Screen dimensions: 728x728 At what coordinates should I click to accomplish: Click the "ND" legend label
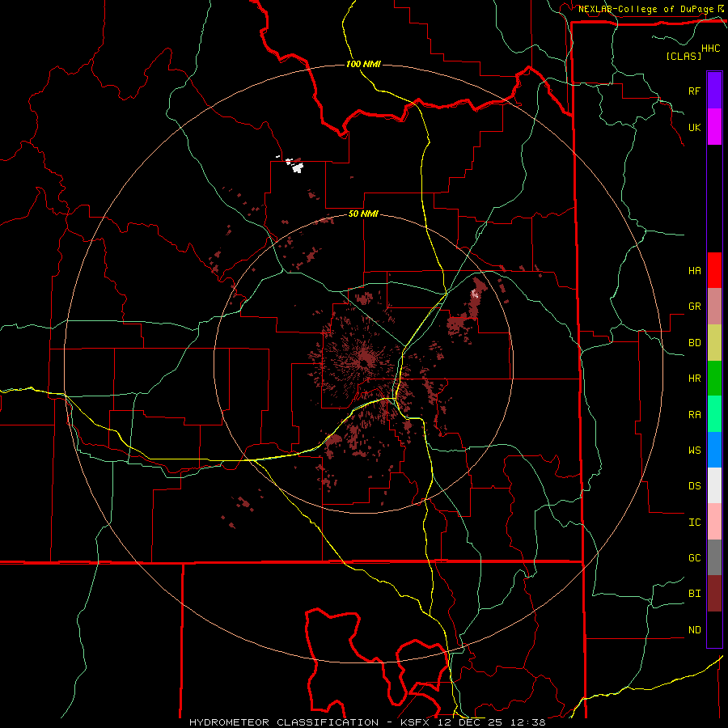[x=694, y=630]
